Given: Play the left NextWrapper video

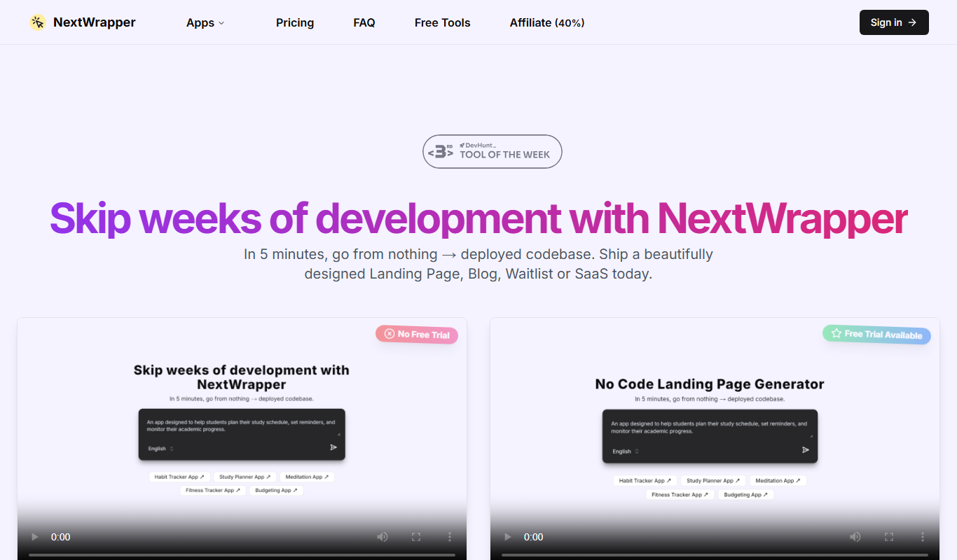Looking at the screenshot, I should point(34,537).
